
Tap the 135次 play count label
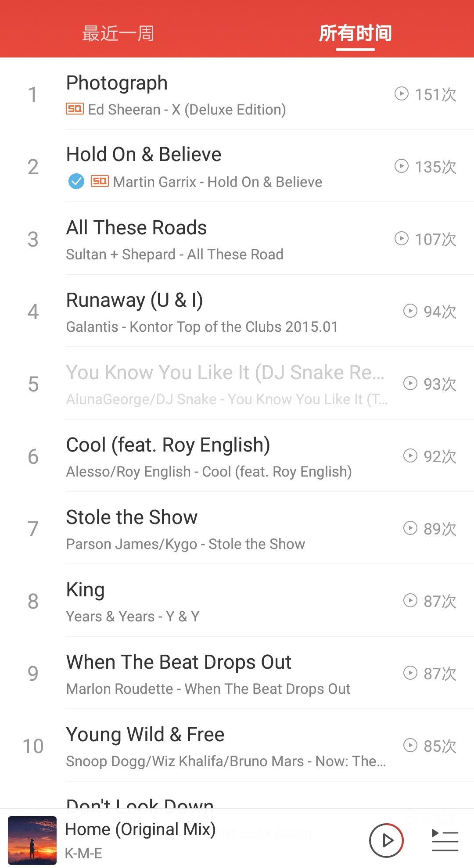coord(435,167)
